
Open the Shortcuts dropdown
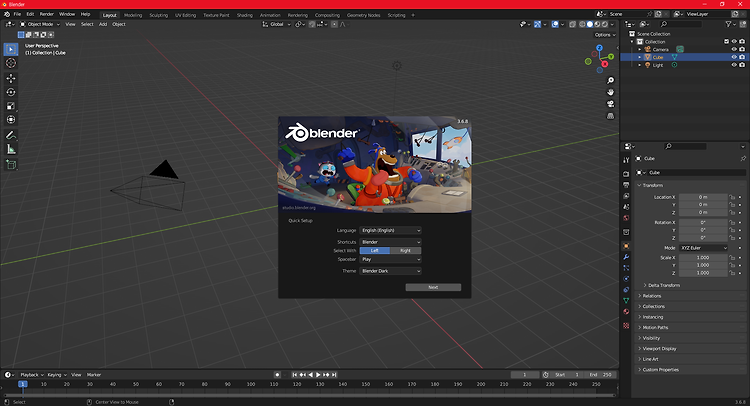click(390, 242)
